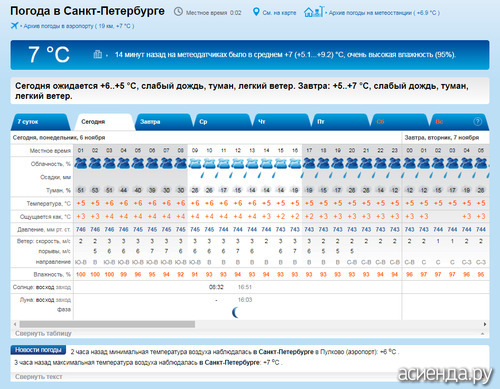Click the Туман, % row label

click(x=58, y=190)
